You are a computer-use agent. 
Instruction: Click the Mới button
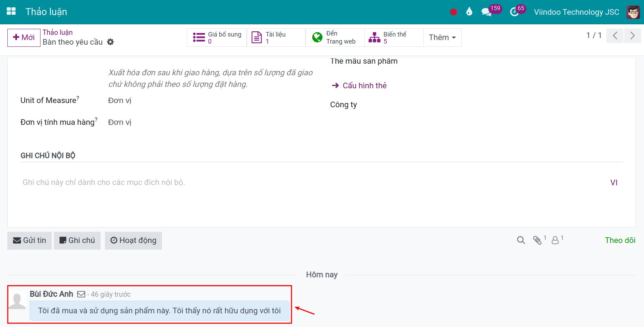[24, 38]
